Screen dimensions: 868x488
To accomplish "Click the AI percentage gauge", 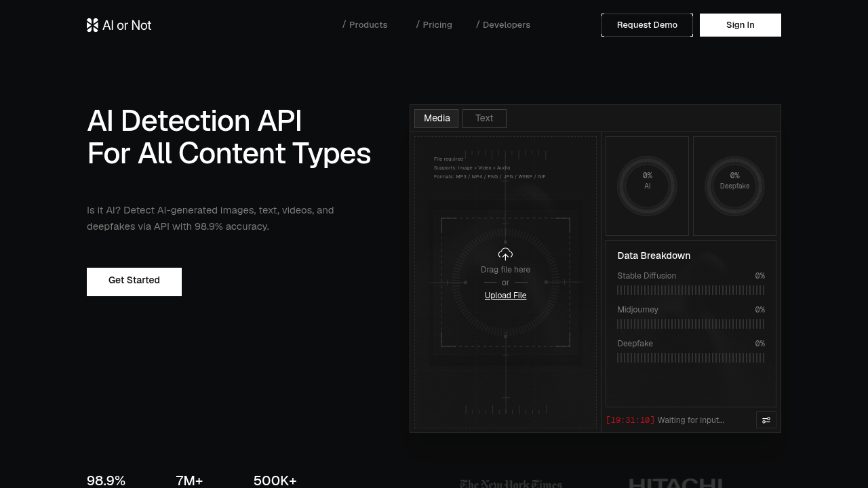I will [x=647, y=186].
